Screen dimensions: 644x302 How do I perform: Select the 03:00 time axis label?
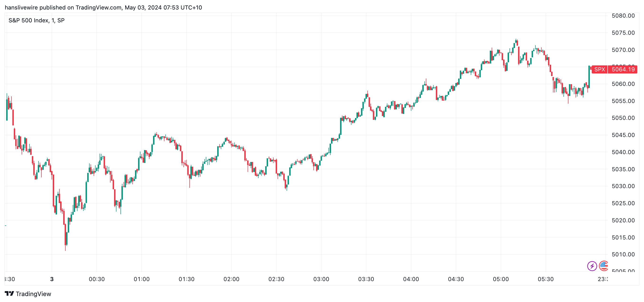321,279
